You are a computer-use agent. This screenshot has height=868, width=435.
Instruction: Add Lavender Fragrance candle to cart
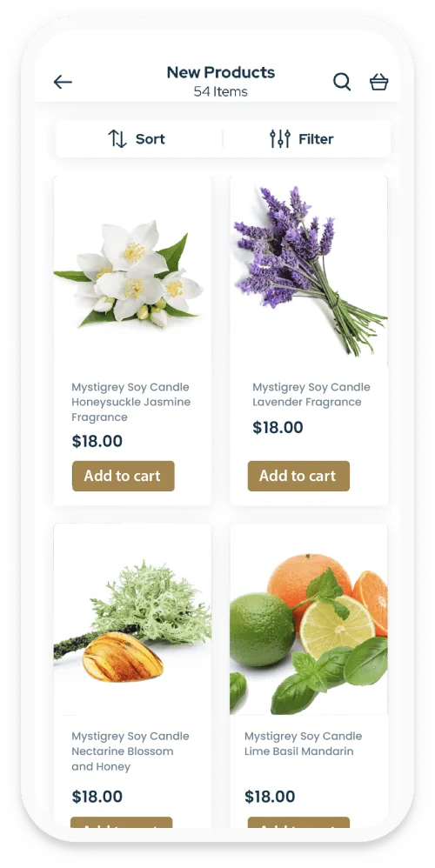(298, 476)
